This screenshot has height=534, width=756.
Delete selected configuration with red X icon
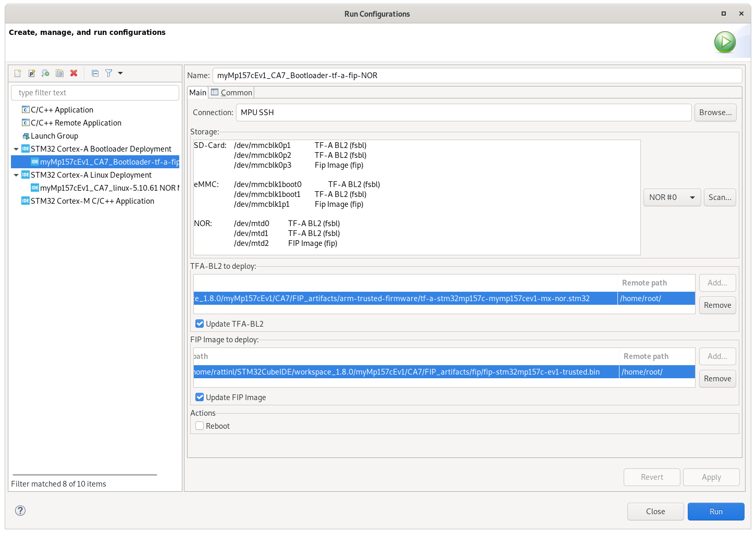[74, 73]
